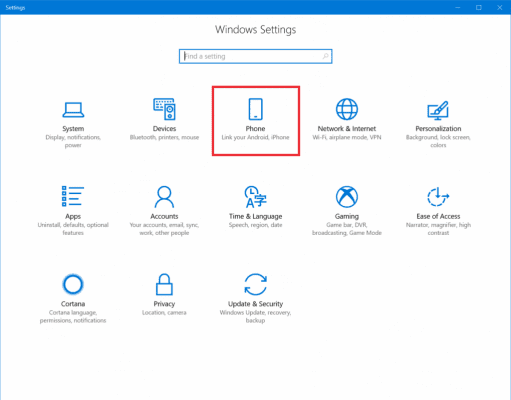511x400 pixels.
Task: Click 'Link your Android, iPhone' description
Action: (255, 137)
